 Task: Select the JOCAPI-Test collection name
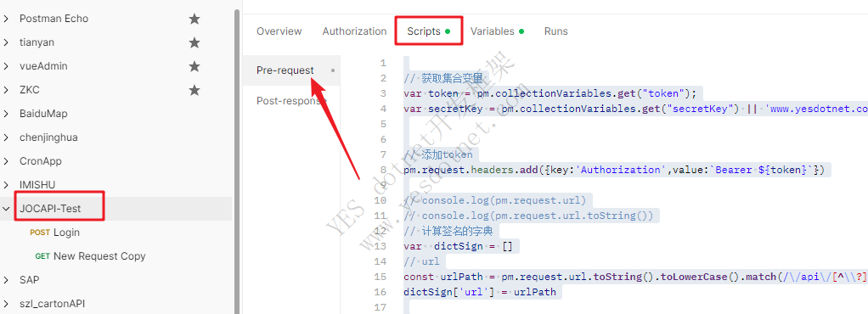[50, 209]
